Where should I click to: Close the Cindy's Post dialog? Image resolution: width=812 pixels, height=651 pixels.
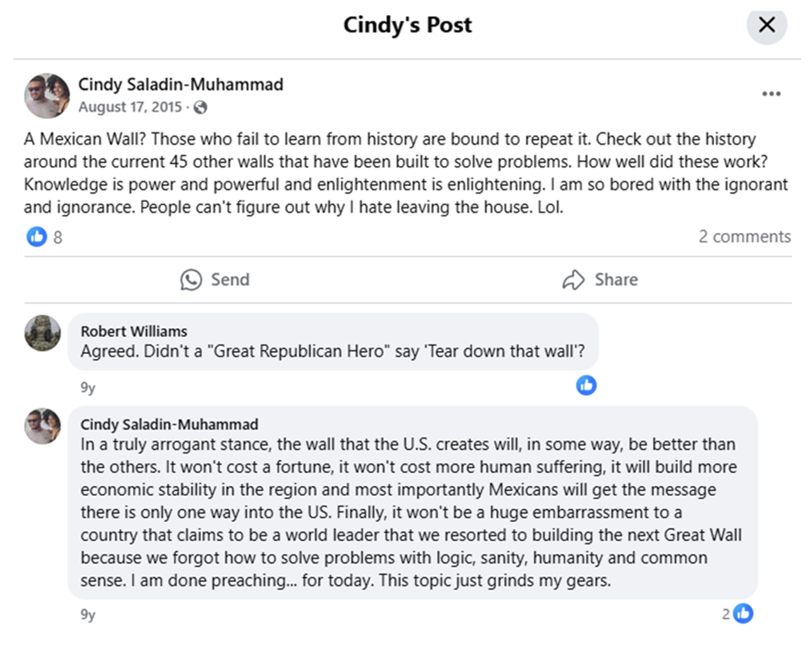click(x=766, y=24)
